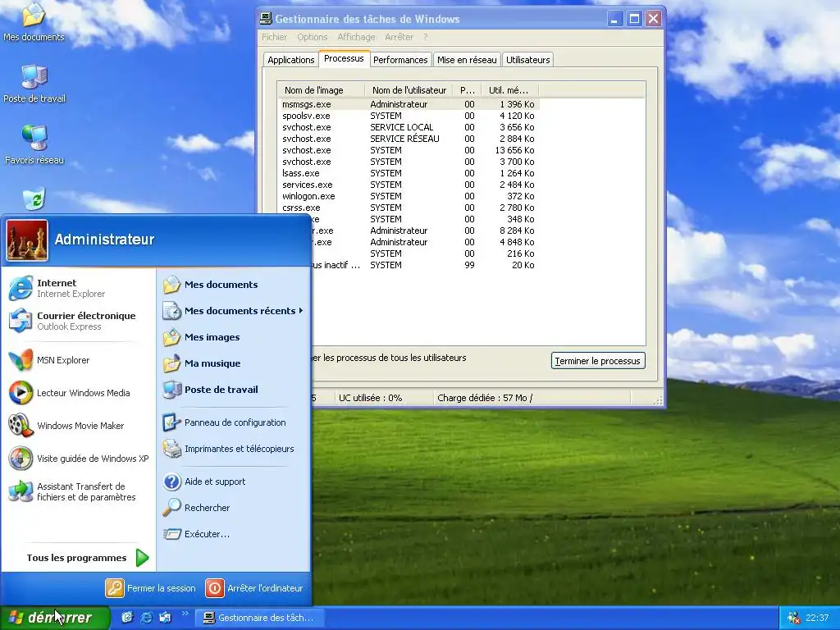
Task: Open Fichier menu in Task Manager
Action: coord(274,37)
